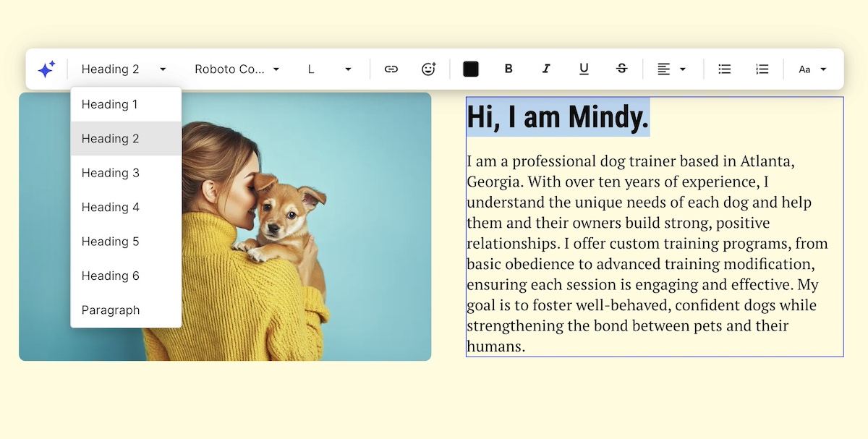
Task: Choose Heading 4 from the style list
Action: [x=126, y=208]
